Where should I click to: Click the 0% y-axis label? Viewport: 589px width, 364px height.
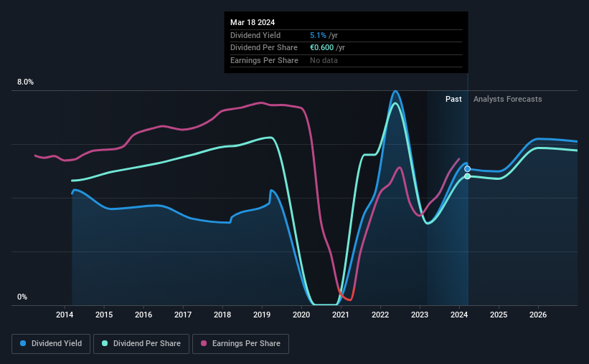point(22,297)
